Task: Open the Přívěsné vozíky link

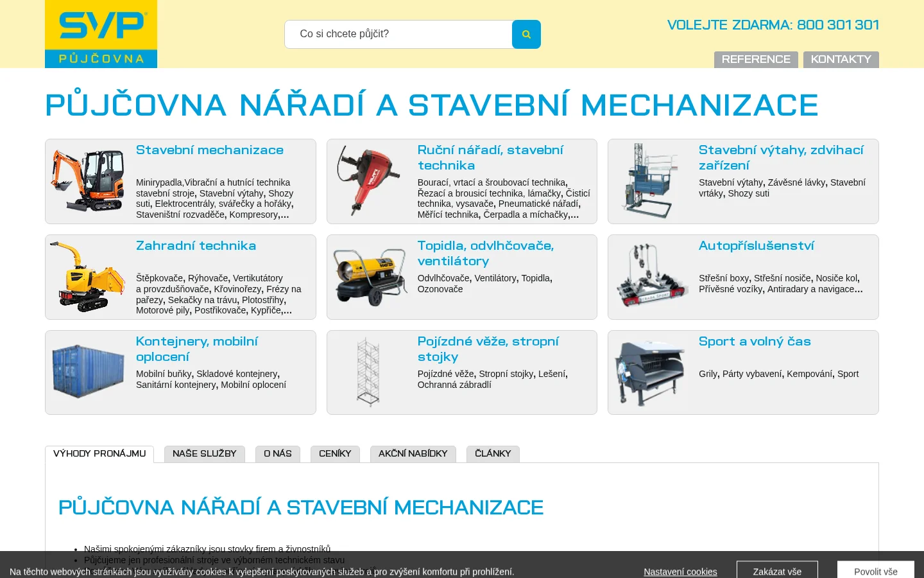Action: [731, 289]
